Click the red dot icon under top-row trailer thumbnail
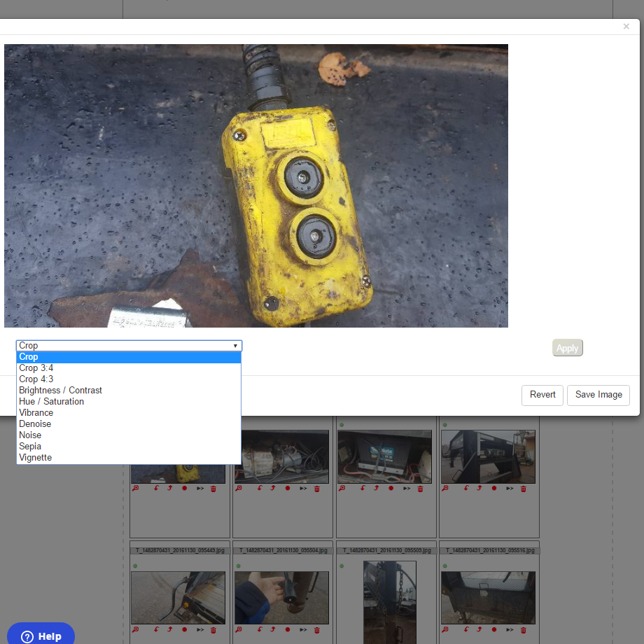This screenshot has height=644, width=644. (x=494, y=489)
